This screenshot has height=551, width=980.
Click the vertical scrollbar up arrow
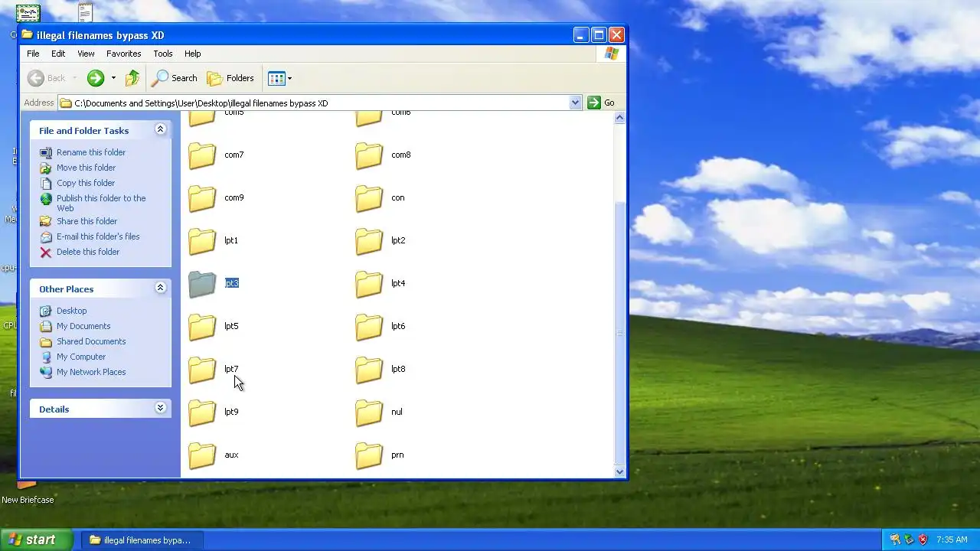click(619, 117)
